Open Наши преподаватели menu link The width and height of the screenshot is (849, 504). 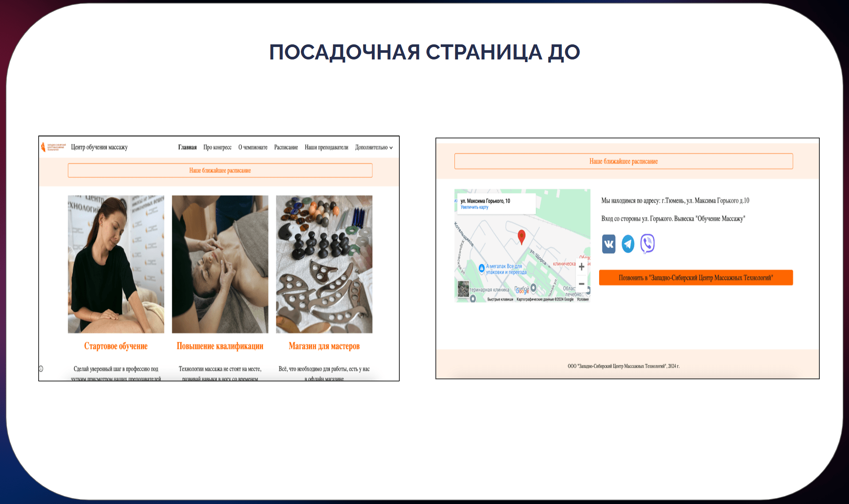pos(326,147)
